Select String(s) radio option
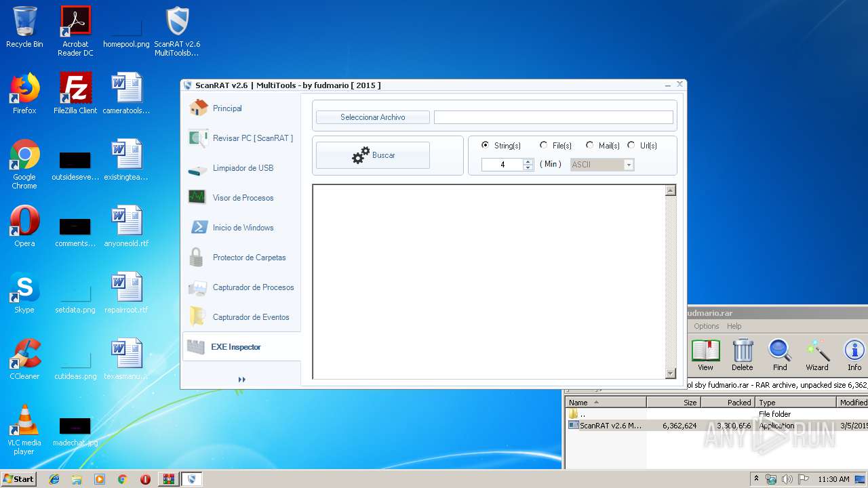The height and width of the screenshot is (488, 868). pos(500,146)
